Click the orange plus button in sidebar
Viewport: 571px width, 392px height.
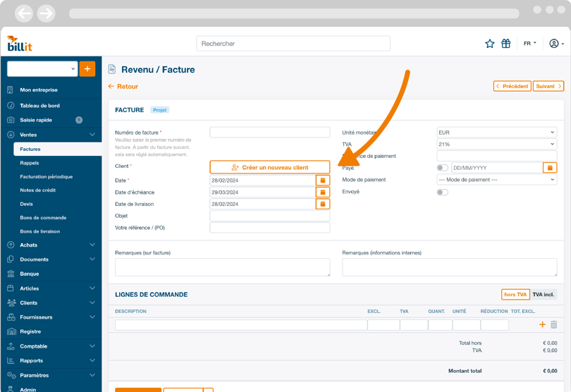(87, 68)
